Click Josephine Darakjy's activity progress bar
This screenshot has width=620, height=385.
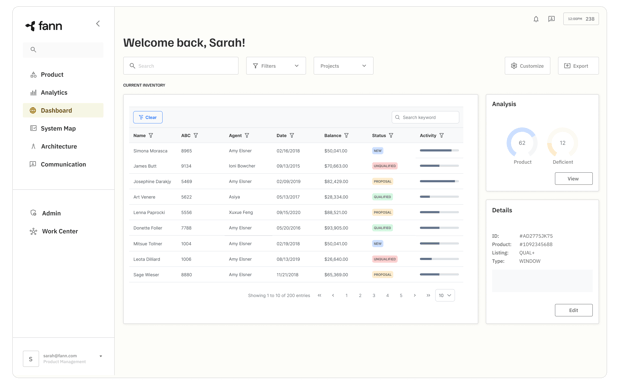439,181
